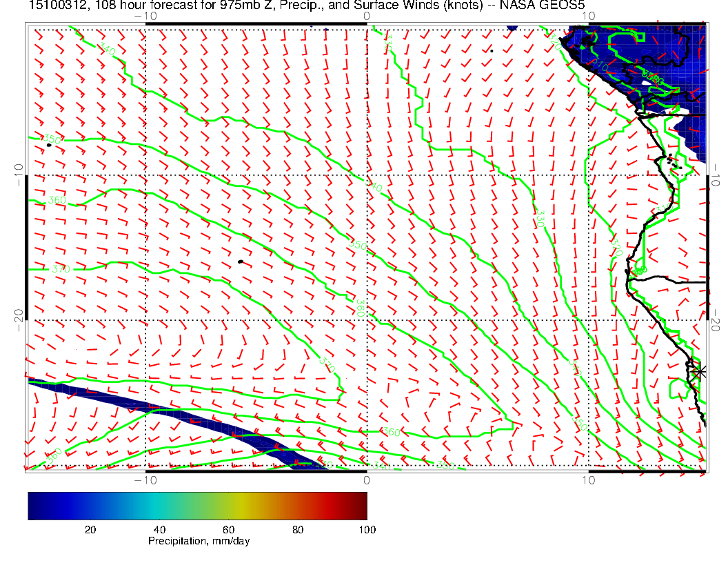728x563 pixels.
Task: Select the 370 contour label near the left edge
Action: pos(61,268)
